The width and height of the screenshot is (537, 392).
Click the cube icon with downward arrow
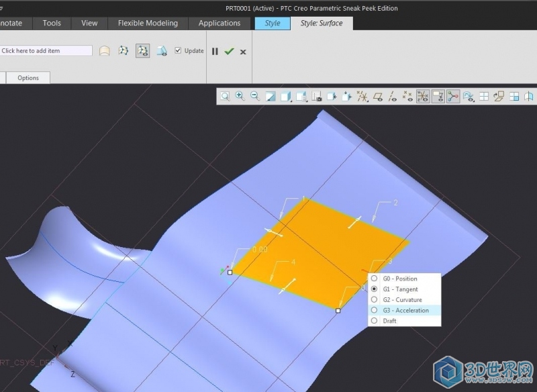coord(346,97)
